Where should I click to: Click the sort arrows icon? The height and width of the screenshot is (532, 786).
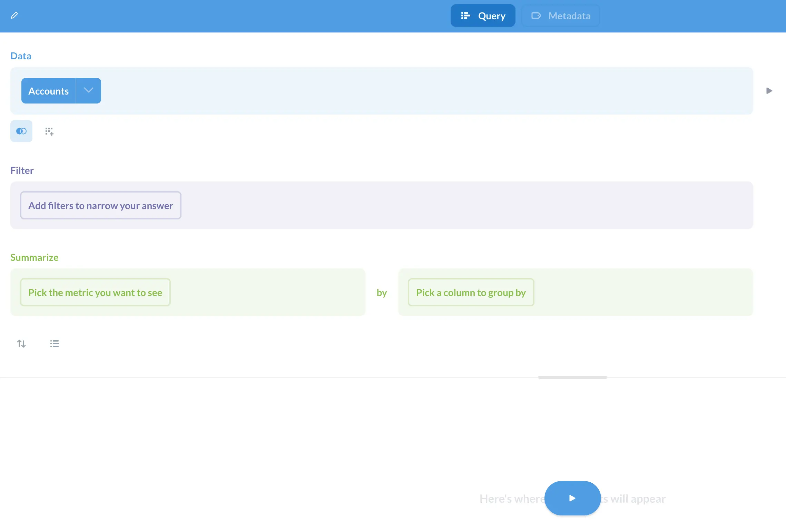[21, 344]
